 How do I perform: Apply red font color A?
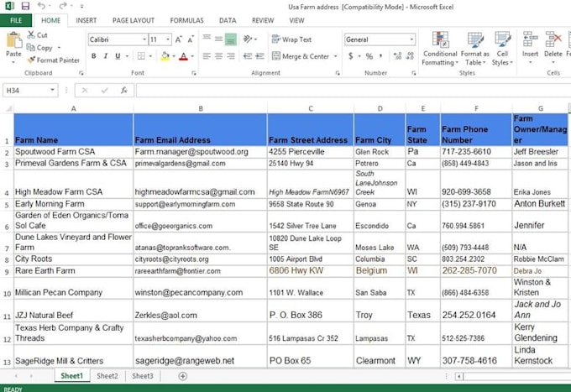(183, 56)
